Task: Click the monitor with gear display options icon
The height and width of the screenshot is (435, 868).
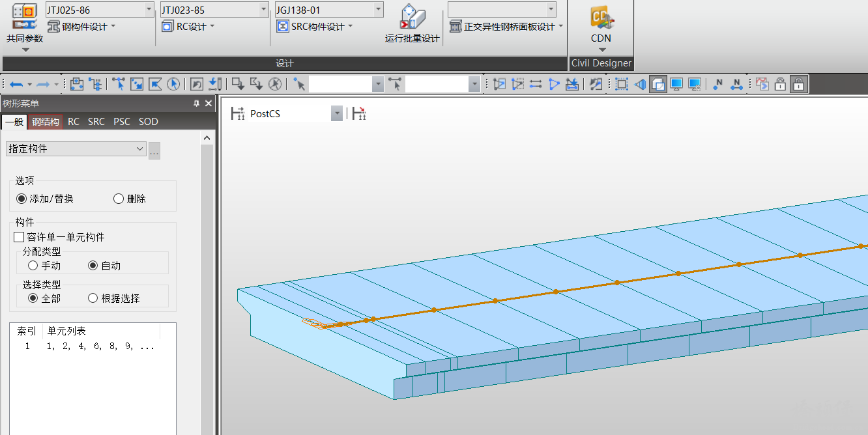Action: (x=695, y=84)
